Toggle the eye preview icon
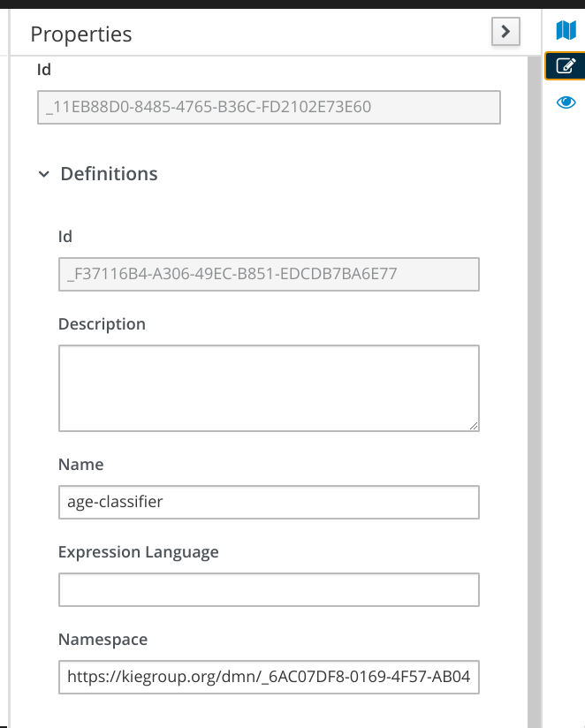The image size is (585, 728). point(566,102)
